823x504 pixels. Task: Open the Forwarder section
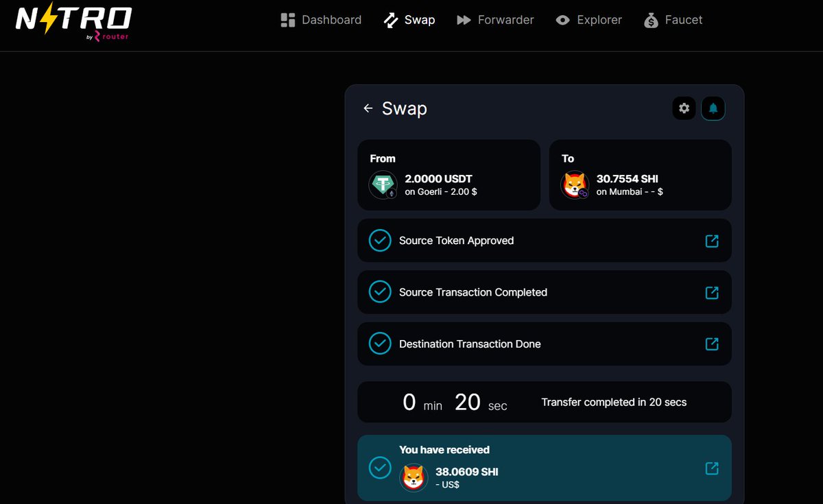495,20
